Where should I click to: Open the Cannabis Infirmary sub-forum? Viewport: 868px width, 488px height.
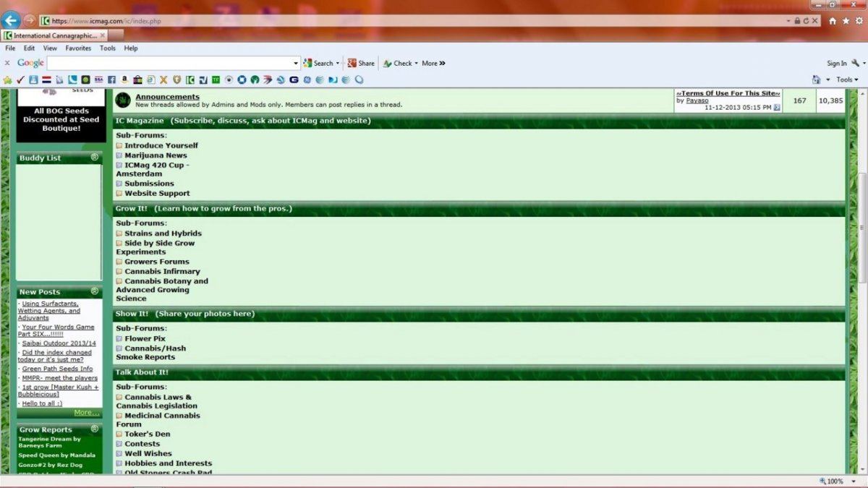(162, 272)
